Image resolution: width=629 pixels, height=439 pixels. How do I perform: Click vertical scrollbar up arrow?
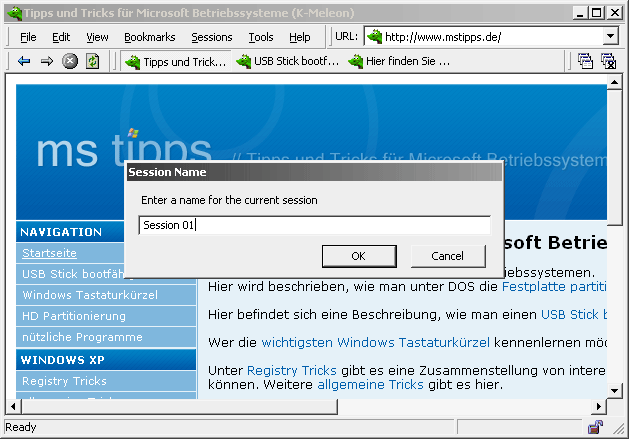614,82
